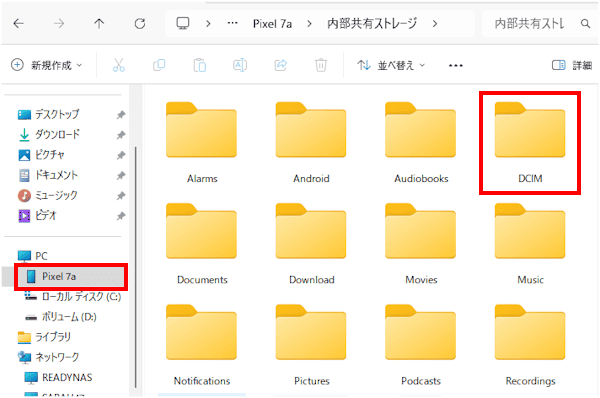Click the pin icon next to ドキュメント
The height and width of the screenshot is (398, 600).
point(121,175)
